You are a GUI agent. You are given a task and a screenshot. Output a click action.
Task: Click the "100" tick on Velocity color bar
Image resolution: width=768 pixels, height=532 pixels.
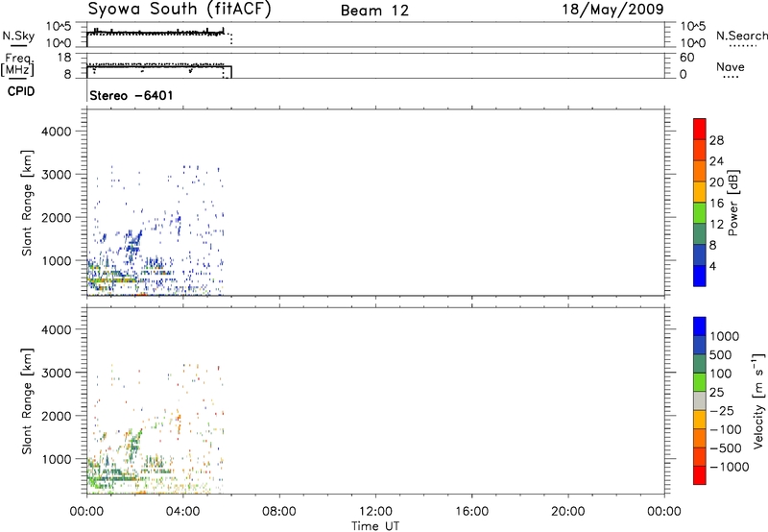point(721,374)
